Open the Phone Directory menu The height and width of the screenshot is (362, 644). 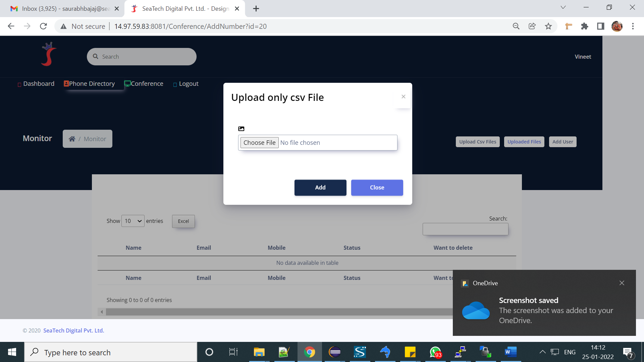click(89, 83)
